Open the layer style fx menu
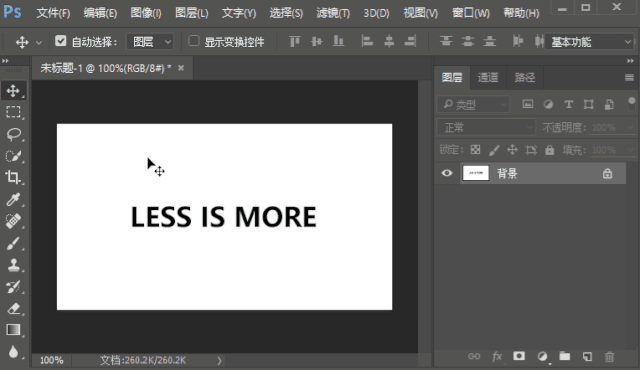 coord(497,356)
